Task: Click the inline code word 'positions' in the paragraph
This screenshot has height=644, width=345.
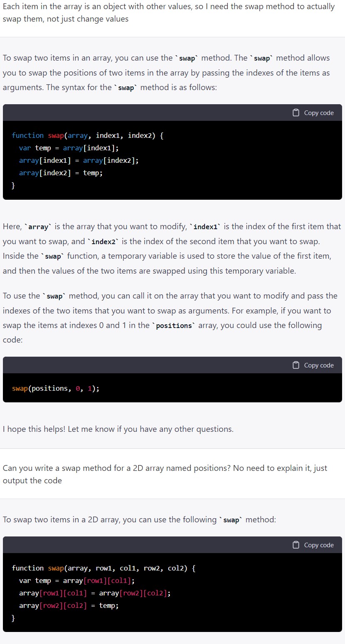Action: click(x=174, y=326)
